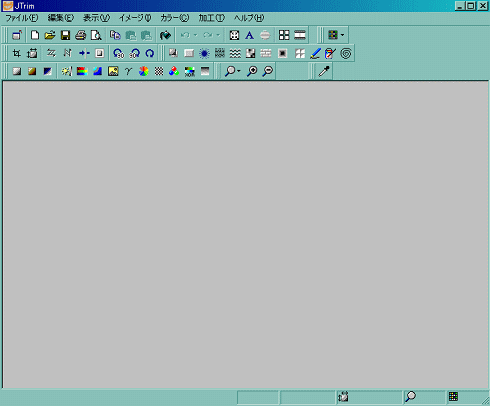Open the ファイル(F) menu
Image resolution: width=490 pixels, height=406 pixels.
[x=22, y=18]
